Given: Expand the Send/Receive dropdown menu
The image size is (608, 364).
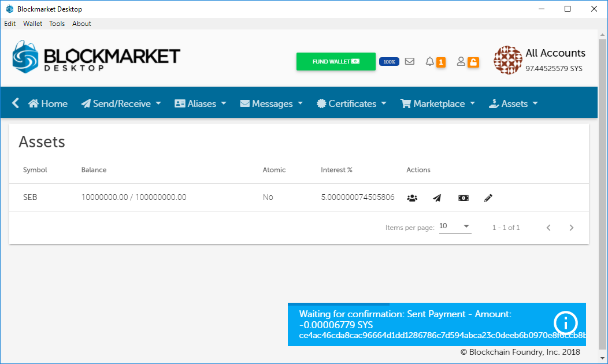Looking at the screenshot, I should pyautogui.click(x=121, y=103).
